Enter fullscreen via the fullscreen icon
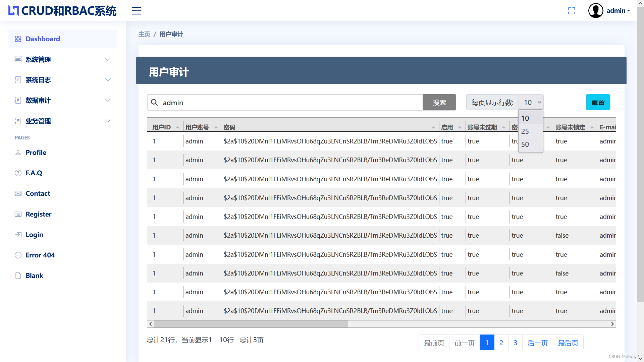Image resolution: width=644 pixels, height=362 pixels. 572,11
